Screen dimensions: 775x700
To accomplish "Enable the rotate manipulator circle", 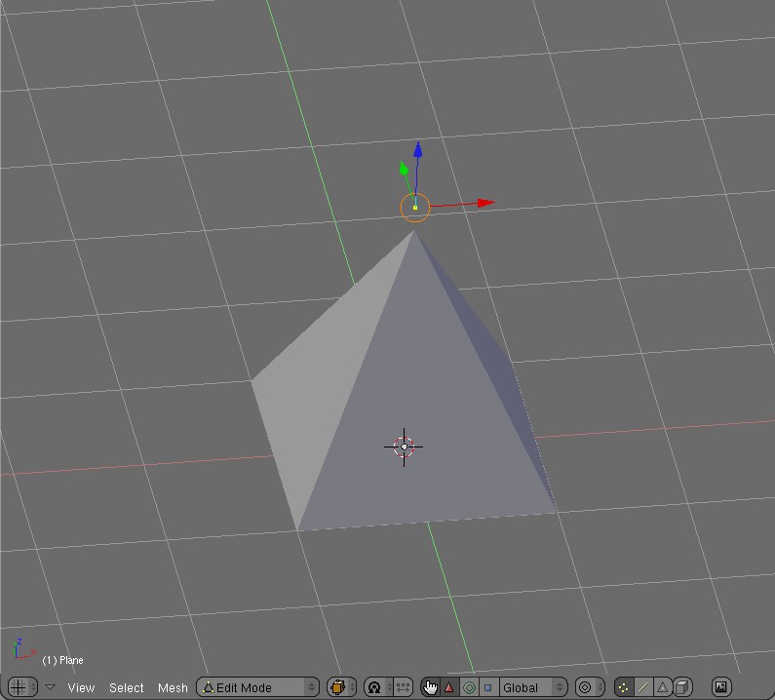I will (x=469, y=687).
